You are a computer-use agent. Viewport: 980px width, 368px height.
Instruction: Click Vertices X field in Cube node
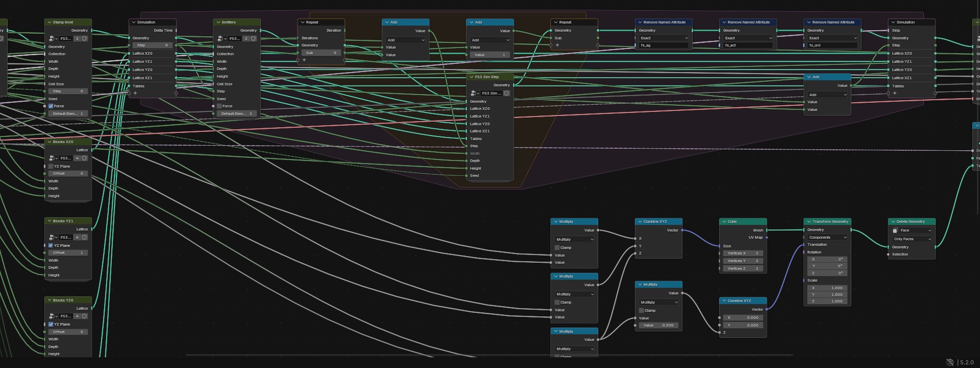click(743, 254)
